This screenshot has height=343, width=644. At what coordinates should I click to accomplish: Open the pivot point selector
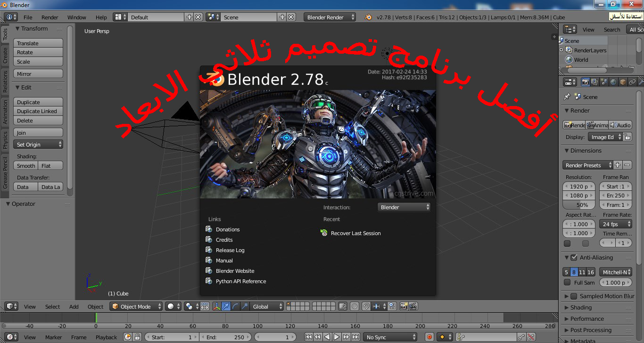192,306
